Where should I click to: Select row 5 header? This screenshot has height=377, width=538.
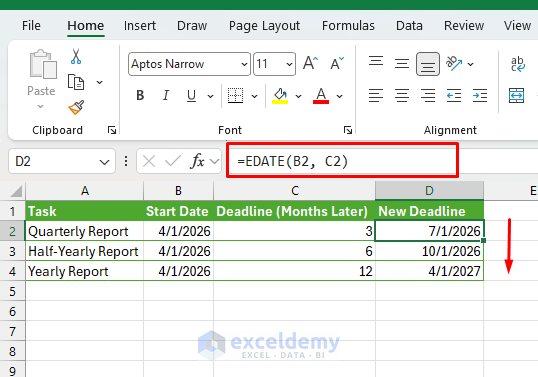click(x=13, y=291)
